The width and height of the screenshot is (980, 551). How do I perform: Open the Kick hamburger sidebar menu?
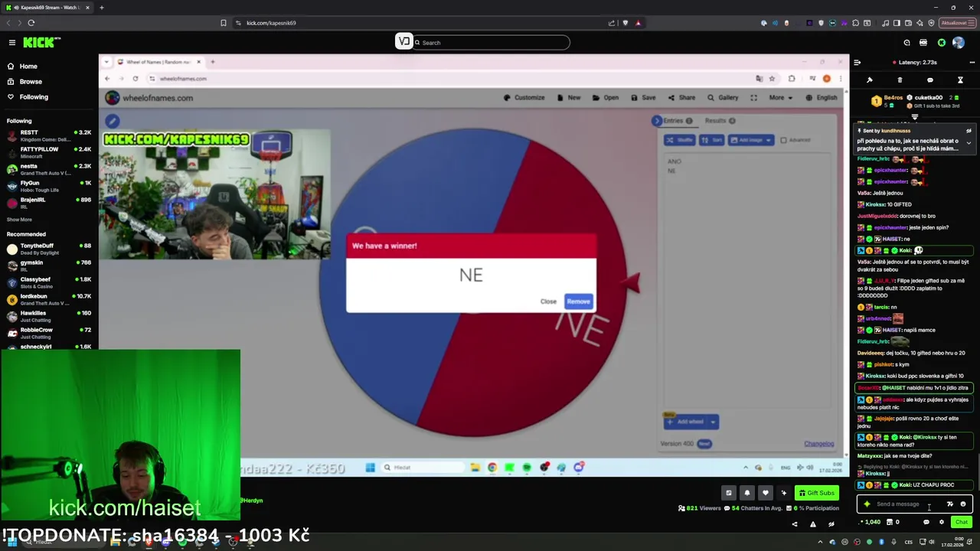click(x=11, y=43)
